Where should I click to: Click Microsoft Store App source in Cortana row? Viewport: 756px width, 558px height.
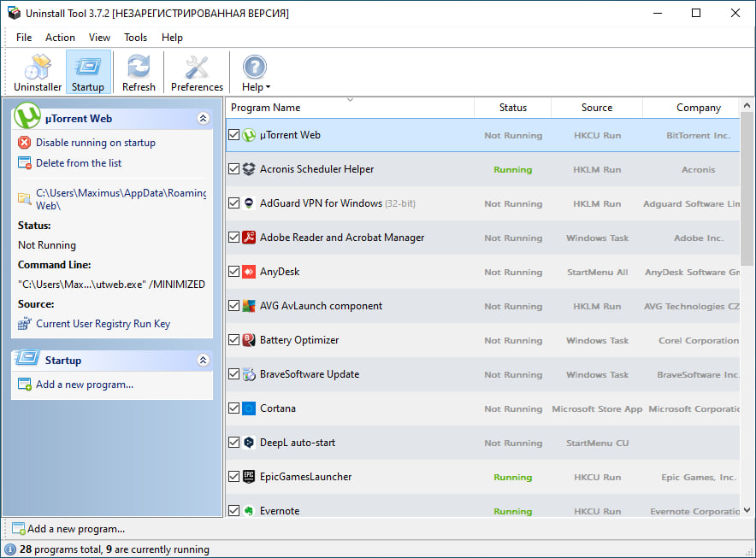pyautogui.click(x=597, y=408)
